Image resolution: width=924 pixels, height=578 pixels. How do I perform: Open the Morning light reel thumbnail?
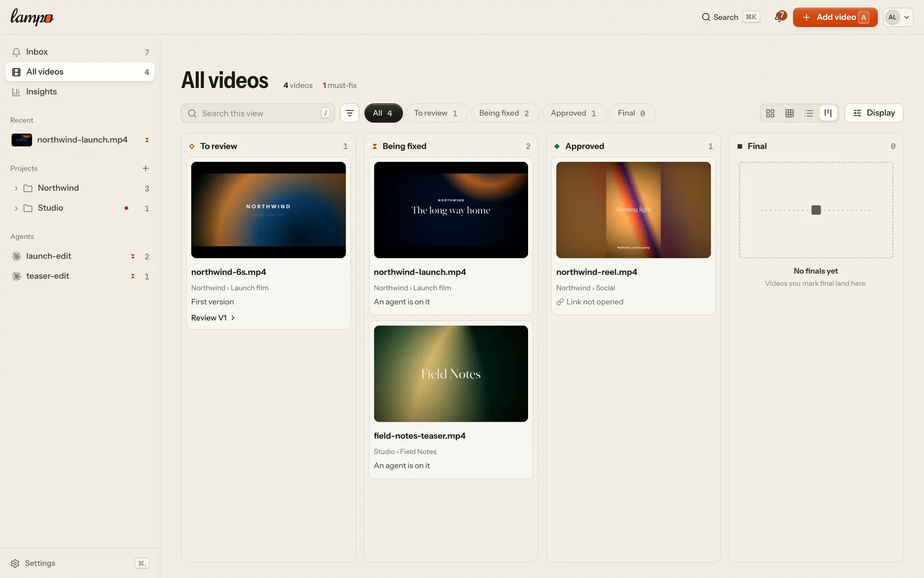coord(633,210)
